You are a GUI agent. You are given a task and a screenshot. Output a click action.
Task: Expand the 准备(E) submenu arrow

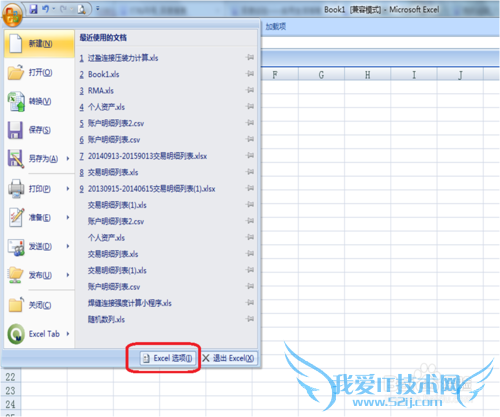click(x=68, y=217)
